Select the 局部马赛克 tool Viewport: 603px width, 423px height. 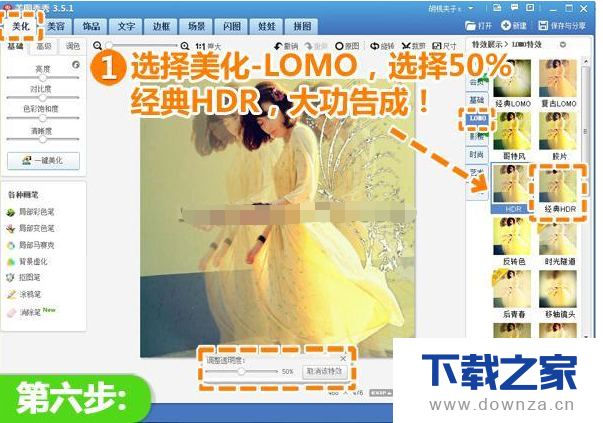point(31,245)
